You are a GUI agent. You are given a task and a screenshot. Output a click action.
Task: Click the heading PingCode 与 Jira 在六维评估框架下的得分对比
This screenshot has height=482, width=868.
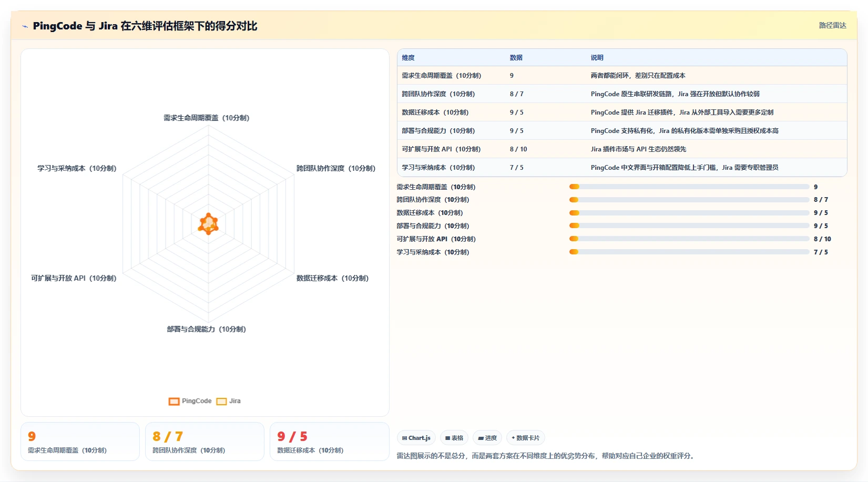click(145, 26)
